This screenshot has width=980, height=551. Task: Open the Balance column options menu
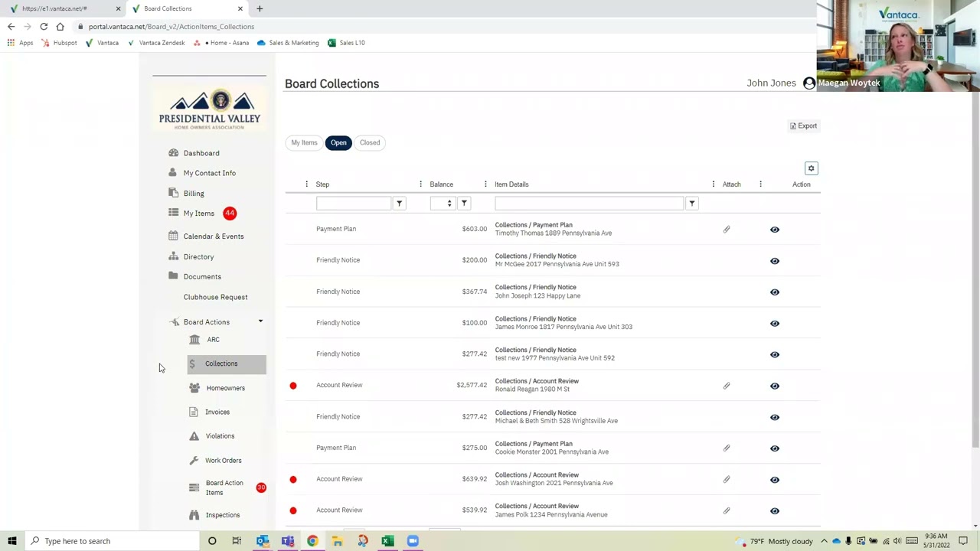point(485,184)
